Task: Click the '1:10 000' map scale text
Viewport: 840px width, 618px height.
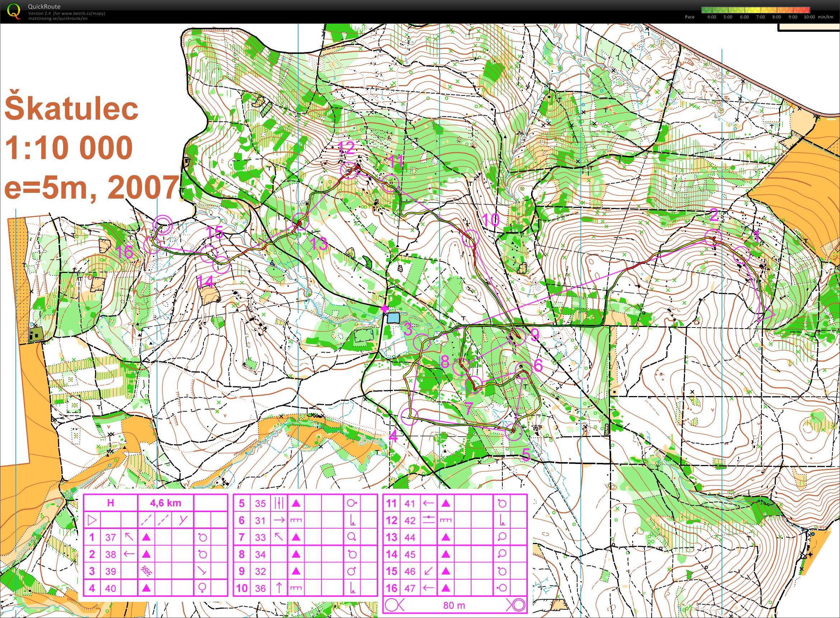Action: coord(70,147)
